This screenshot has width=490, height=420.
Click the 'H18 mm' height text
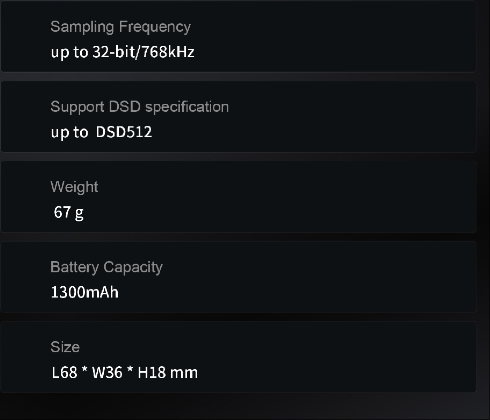(168, 372)
